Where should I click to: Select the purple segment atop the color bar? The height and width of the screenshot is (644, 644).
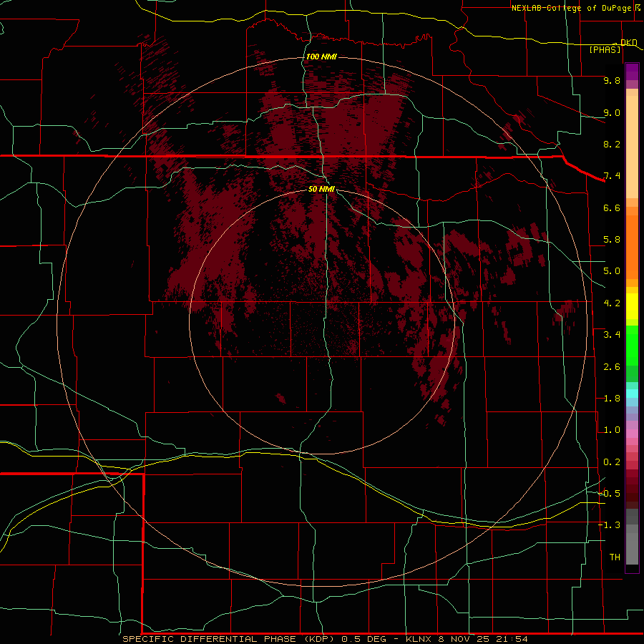pyautogui.click(x=632, y=72)
